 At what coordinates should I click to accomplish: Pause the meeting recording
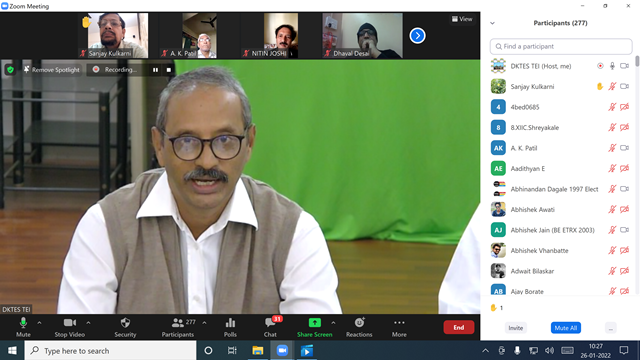click(156, 70)
